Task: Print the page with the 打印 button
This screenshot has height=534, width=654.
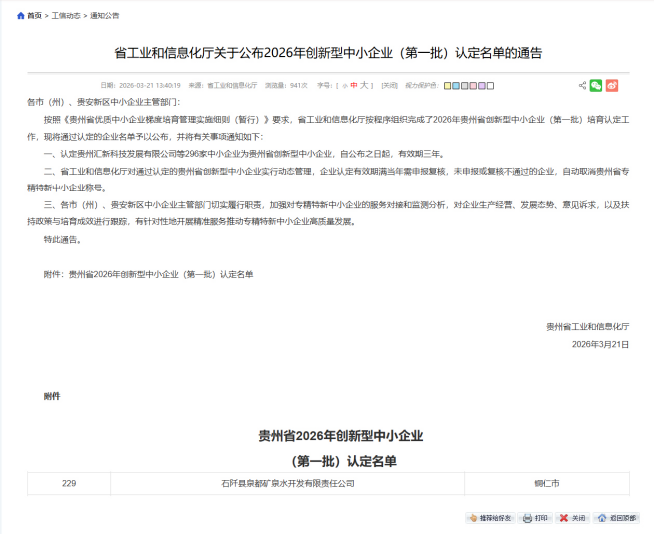Action: (x=535, y=518)
